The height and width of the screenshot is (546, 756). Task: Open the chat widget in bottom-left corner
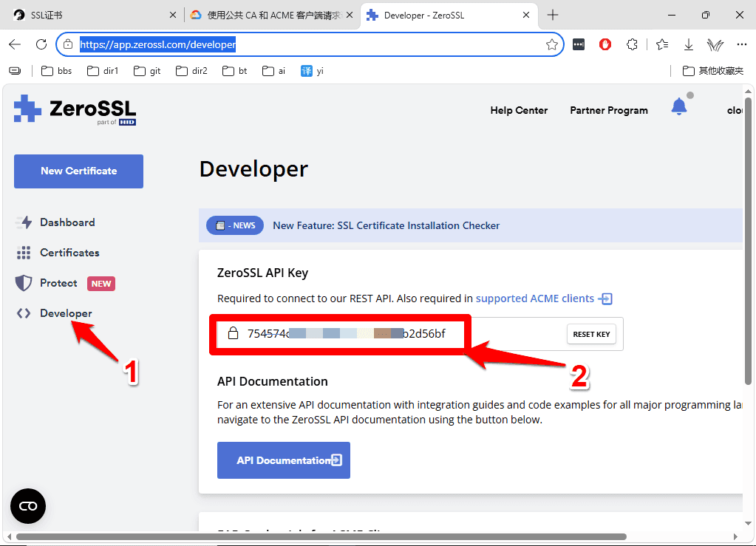point(28,506)
